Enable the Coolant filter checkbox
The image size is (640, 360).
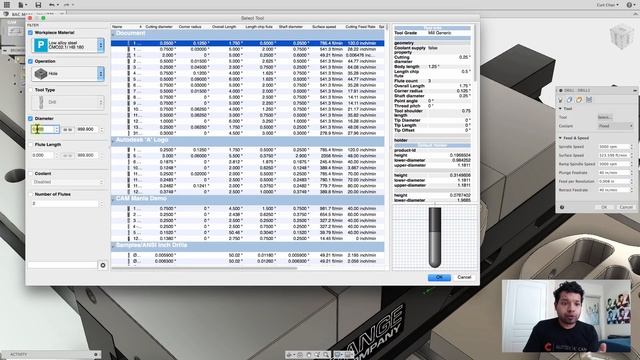click(31, 173)
